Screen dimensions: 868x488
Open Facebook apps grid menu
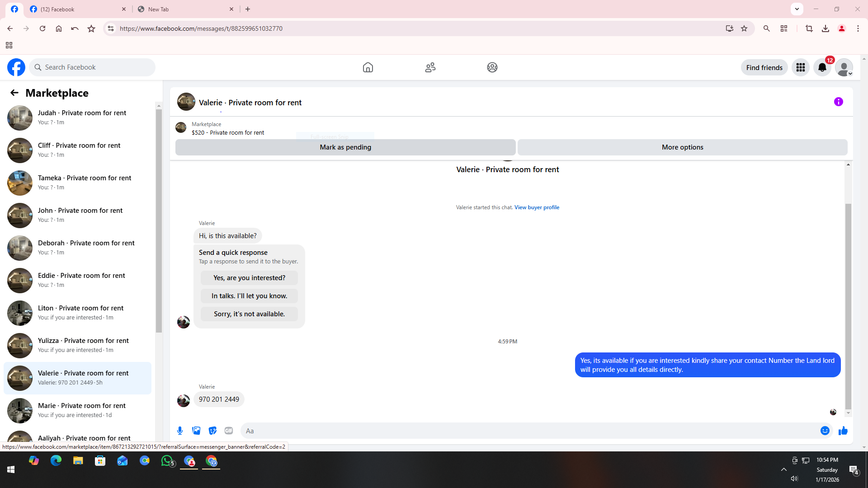click(x=800, y=67)
